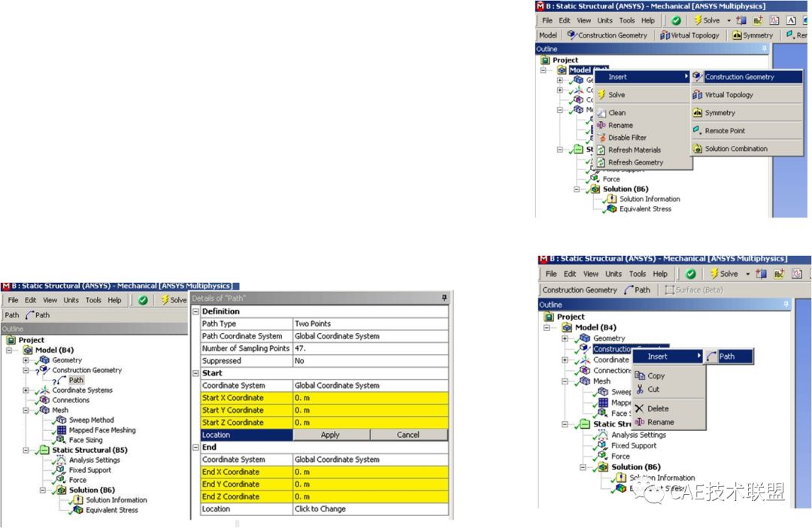Click the Disable Filter icon
The width and height of the screenshot is (812, 528).
click(x=601, y=138)
